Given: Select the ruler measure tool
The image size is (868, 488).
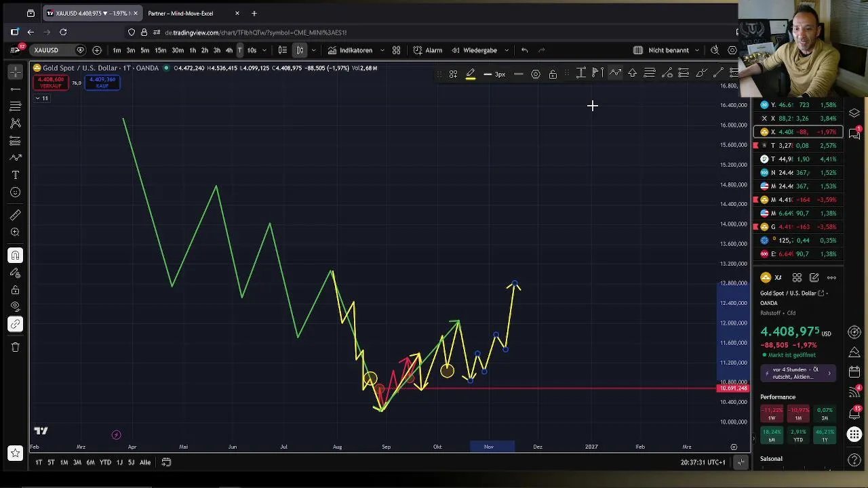Looking at the screenshot, I should coord(15,215).
